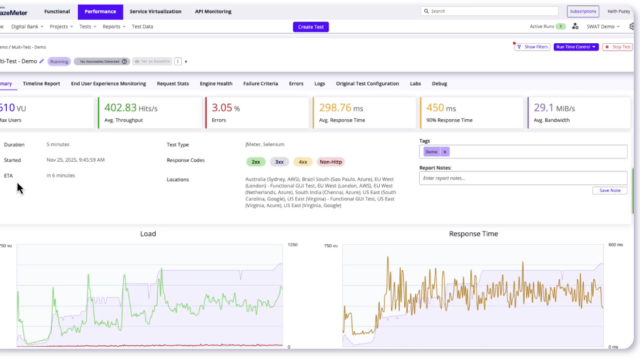Screen dimensions: 640x360
Task: Click the ETA in 6 minutes value
Action: coord(61,176)
